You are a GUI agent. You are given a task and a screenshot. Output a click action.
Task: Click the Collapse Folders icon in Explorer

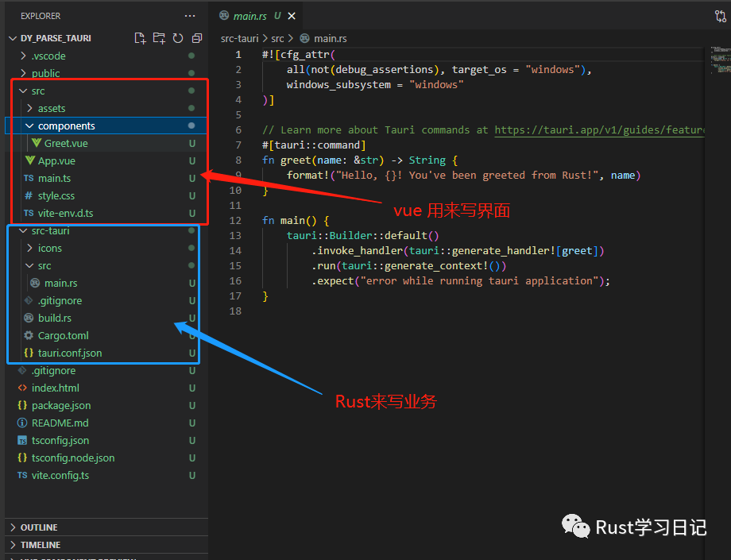tap(195, 37)
